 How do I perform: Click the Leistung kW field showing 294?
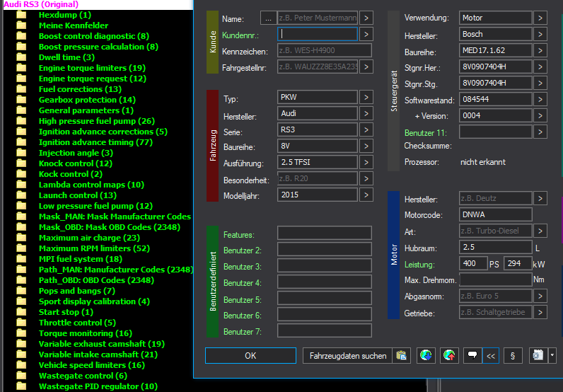point(518,263)
